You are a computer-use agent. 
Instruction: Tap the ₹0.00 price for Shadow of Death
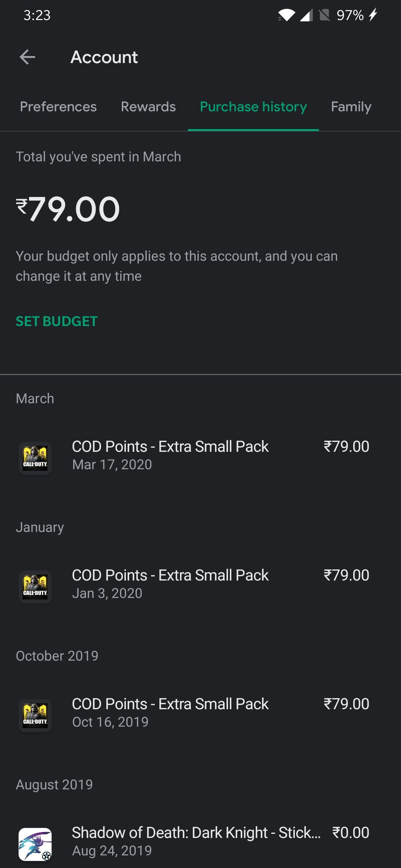click(x=351, y=833)
